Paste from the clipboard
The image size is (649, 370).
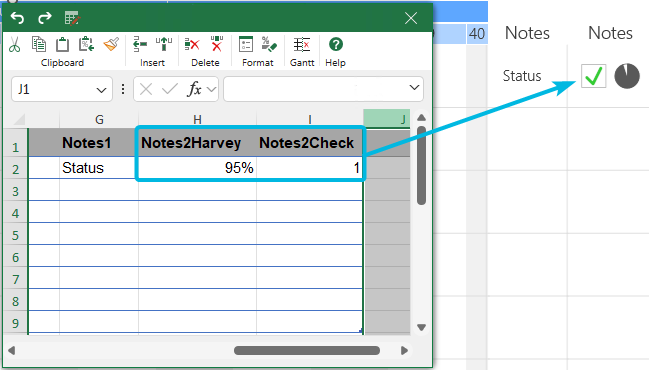point(62,44)
